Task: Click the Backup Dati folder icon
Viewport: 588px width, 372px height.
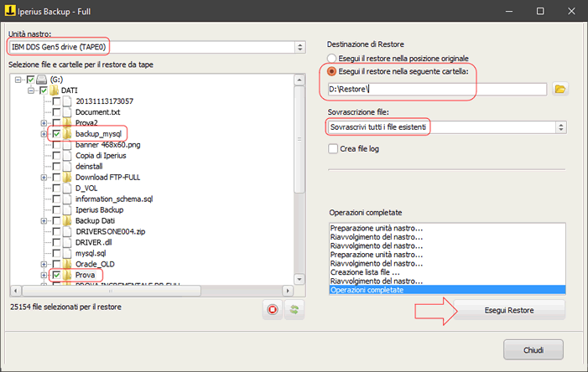Action: tap(68, 220)
